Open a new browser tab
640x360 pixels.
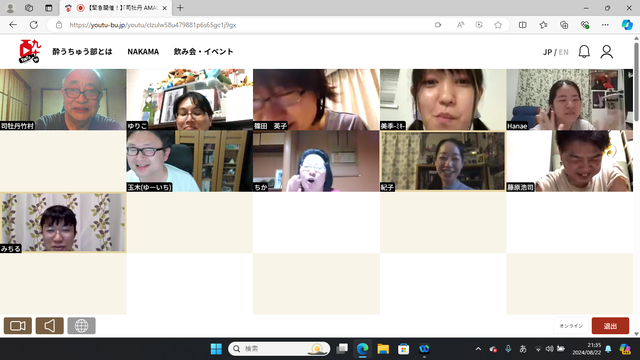coord(180,8)
